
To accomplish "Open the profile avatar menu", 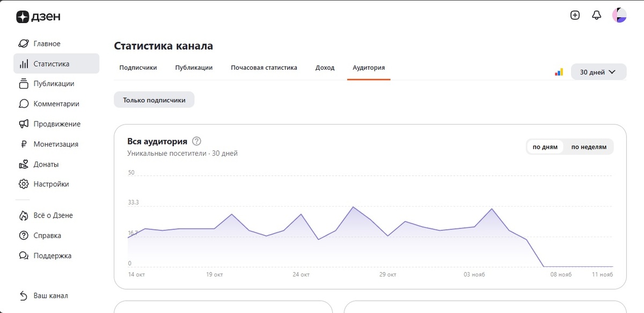I will pos(619,15).
